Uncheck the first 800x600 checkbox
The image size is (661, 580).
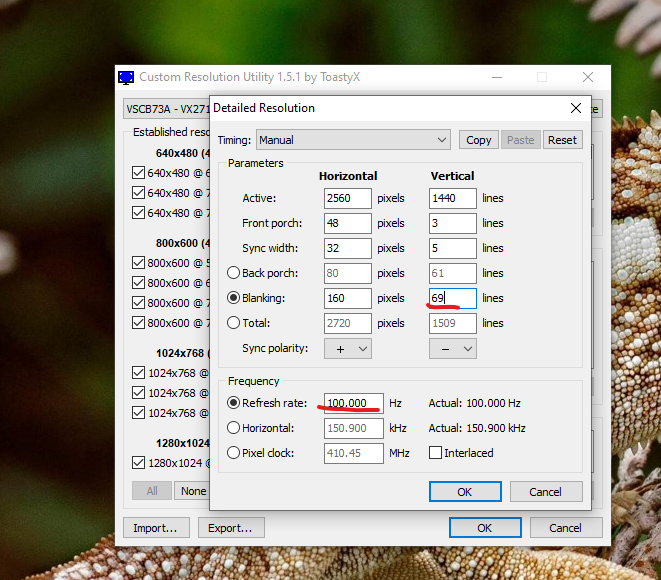[138, 262]
